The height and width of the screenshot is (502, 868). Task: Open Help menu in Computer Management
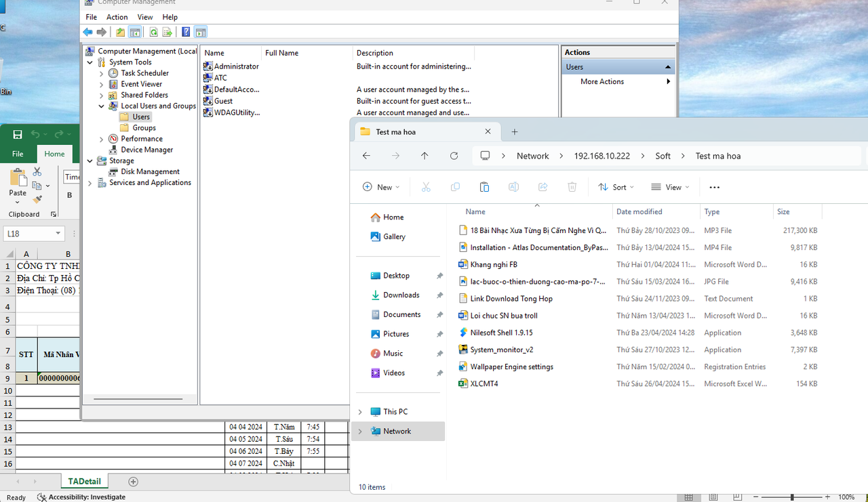pos(170,17)
